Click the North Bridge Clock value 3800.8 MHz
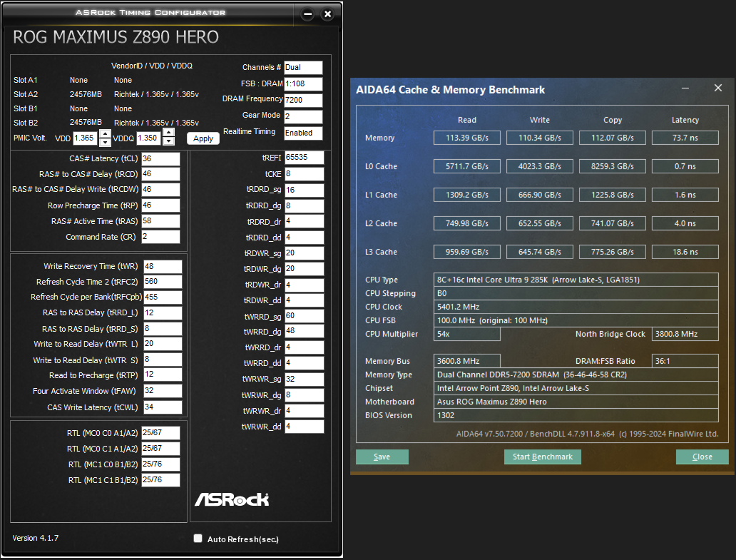 [x=685, y=334]
